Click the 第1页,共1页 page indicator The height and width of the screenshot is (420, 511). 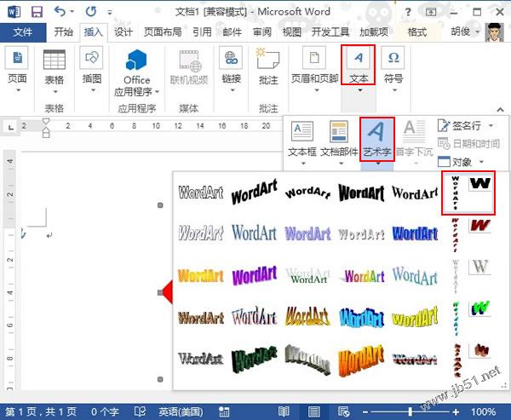41,411
